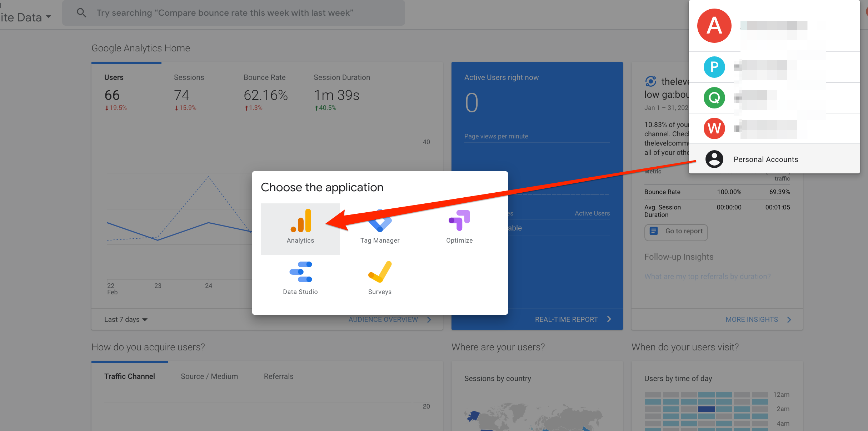Click the More Insights chevron arrow
The height and width of the screenshot is (431, 868).
coord(789,319)
